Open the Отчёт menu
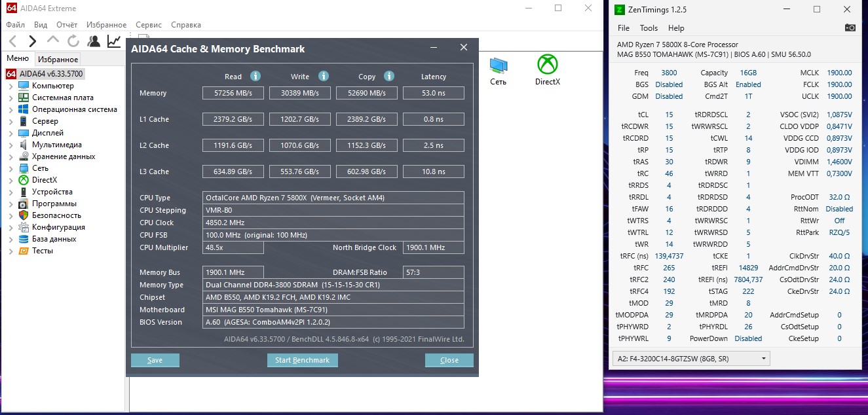 [x=67, y=25]
